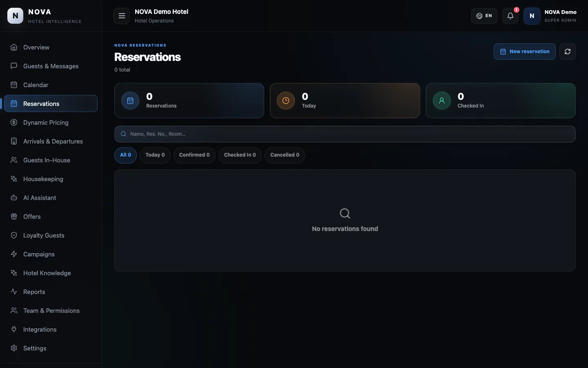Click the Overview home icon

click(x=14, y=47)
